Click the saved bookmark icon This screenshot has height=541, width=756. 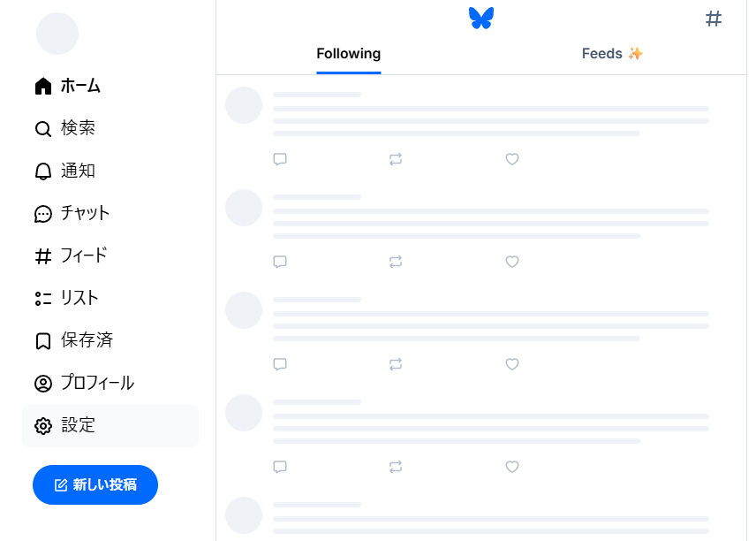pos(43,341)
